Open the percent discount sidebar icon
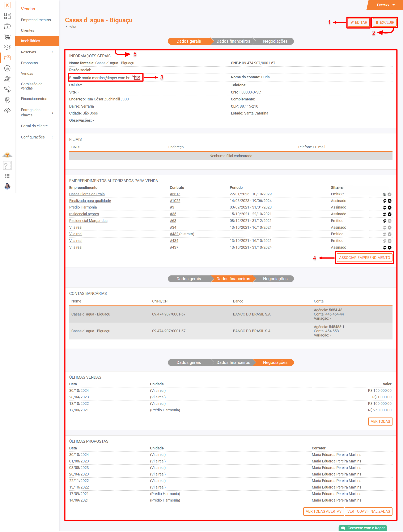The width and height of the screenshot is (403, 532). pos(7,68)
